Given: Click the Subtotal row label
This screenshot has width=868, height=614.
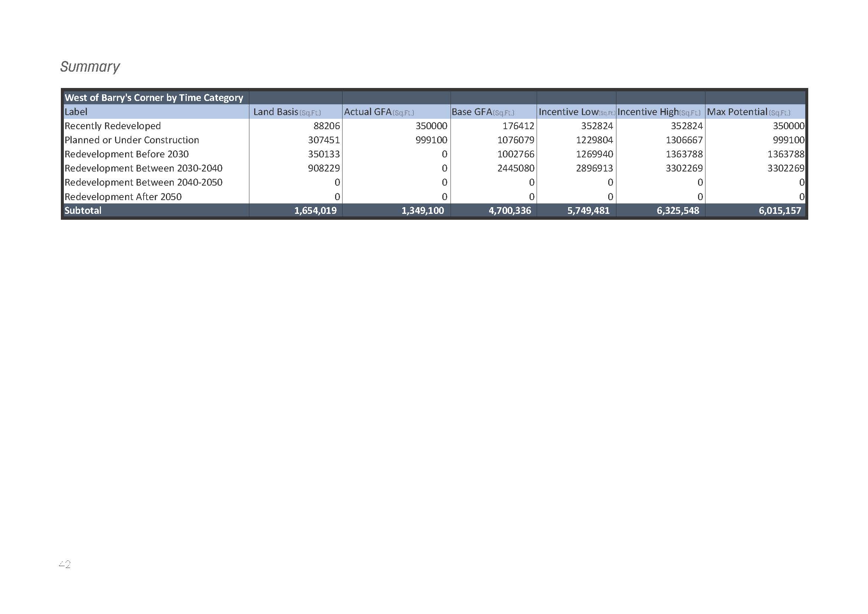Looking at the screenshot, I should (82, 210).
